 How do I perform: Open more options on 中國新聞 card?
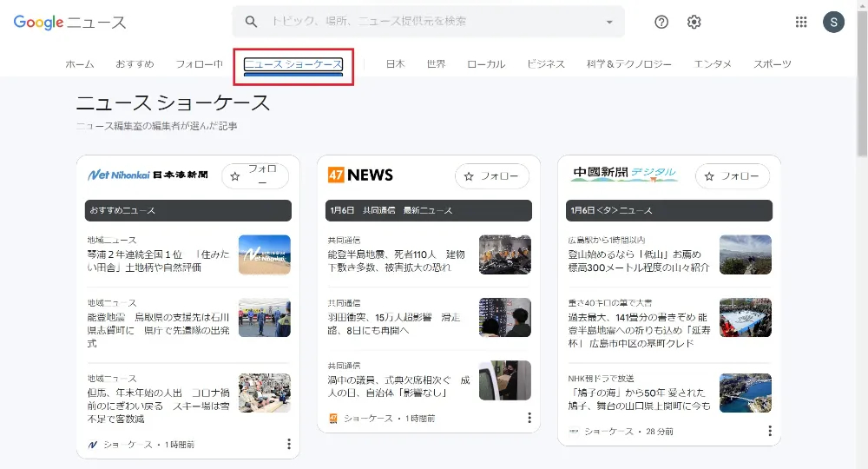point(769,431)
